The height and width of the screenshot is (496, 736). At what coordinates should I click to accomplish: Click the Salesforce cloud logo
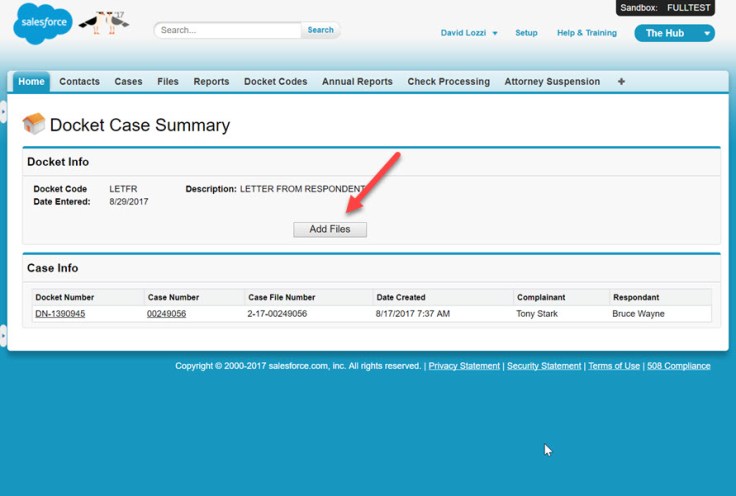[43, 23]
